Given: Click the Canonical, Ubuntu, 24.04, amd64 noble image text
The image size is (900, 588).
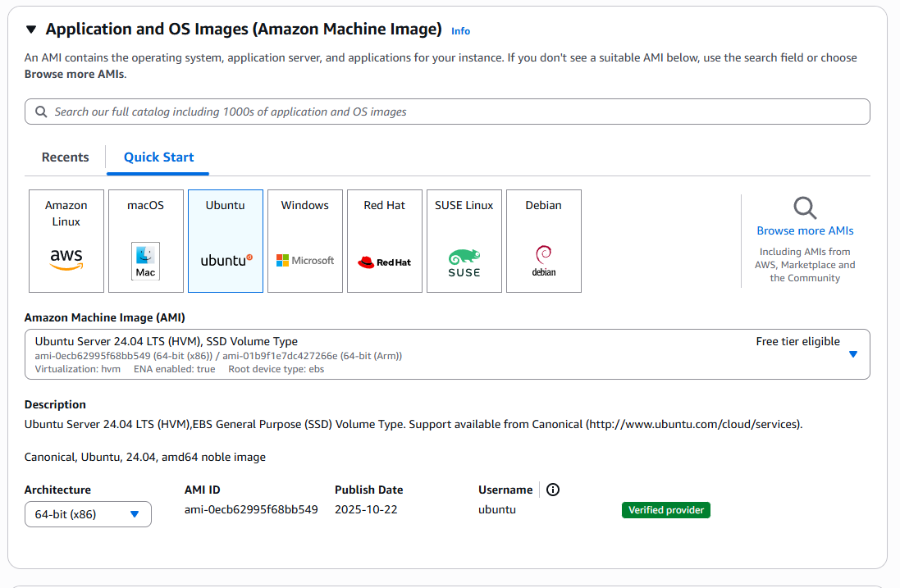Looking at the screenshot, I should click(144, 458).
